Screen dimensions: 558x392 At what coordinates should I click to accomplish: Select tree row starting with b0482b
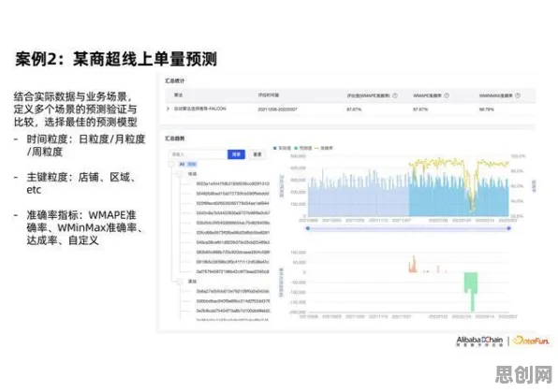point(233,194)
